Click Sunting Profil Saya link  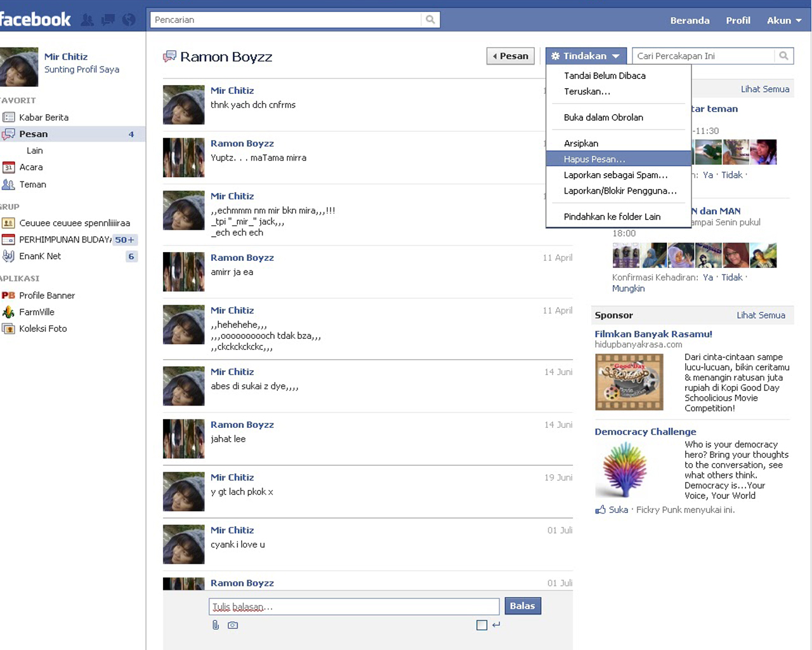[82, 70]
